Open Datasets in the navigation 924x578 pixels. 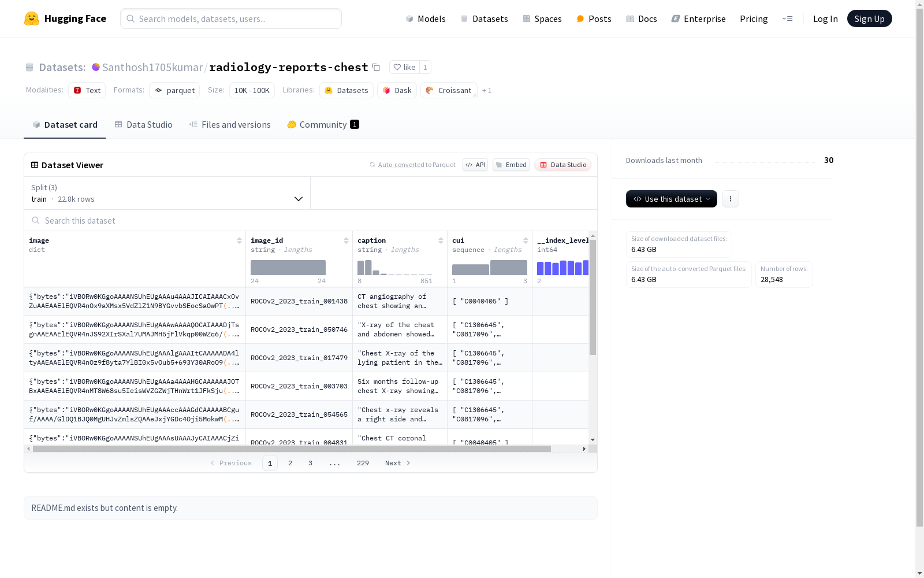484,18
